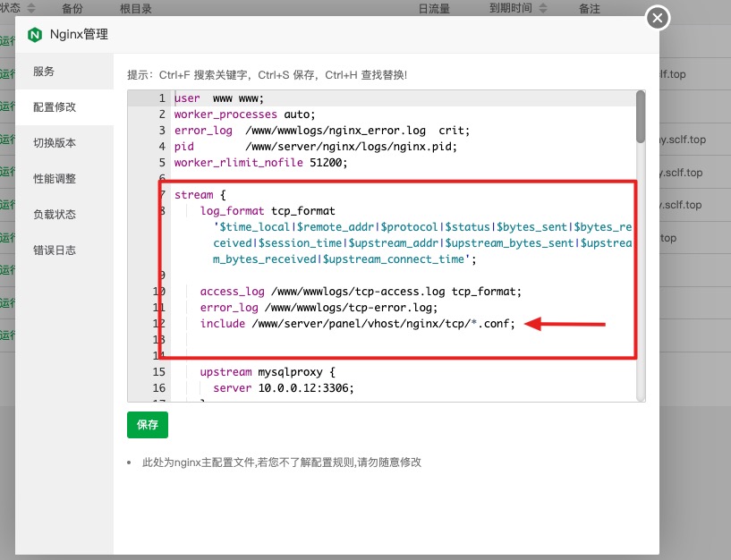Click the Ctrl+F hint text
The height and width of the screenshot is (560, 731).
[268, 75]
